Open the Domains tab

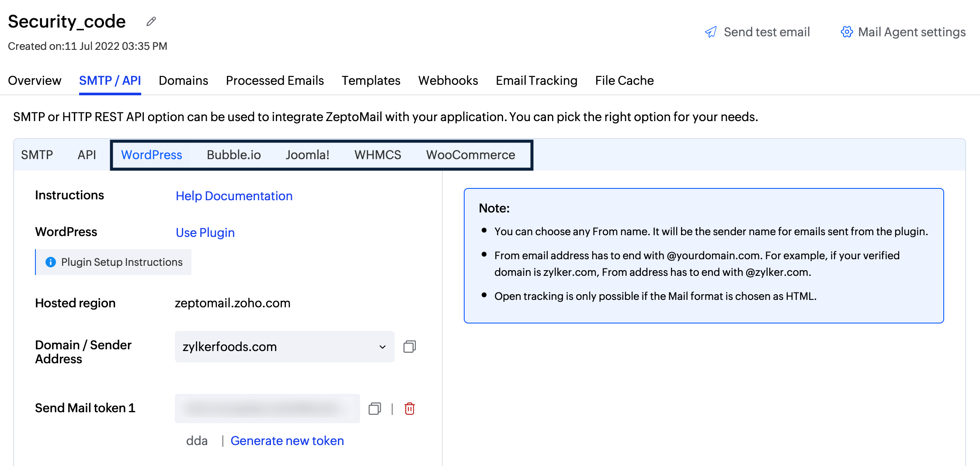[183, 80]
